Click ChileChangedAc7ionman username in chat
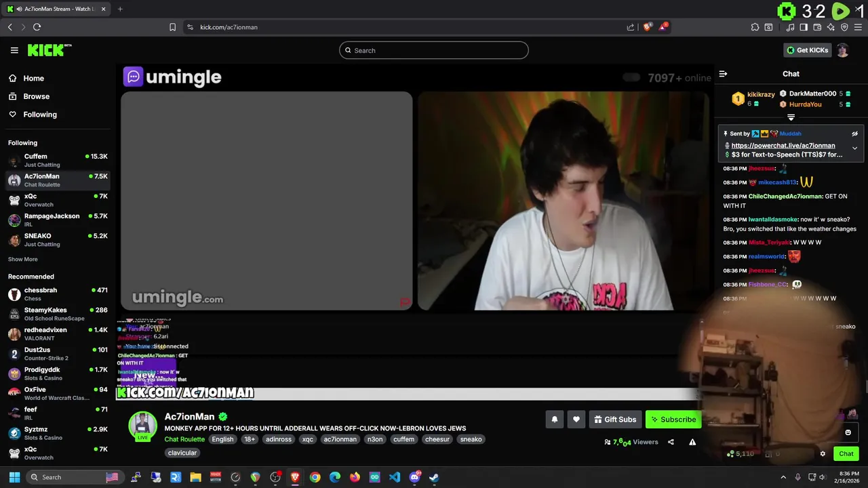 785,197
